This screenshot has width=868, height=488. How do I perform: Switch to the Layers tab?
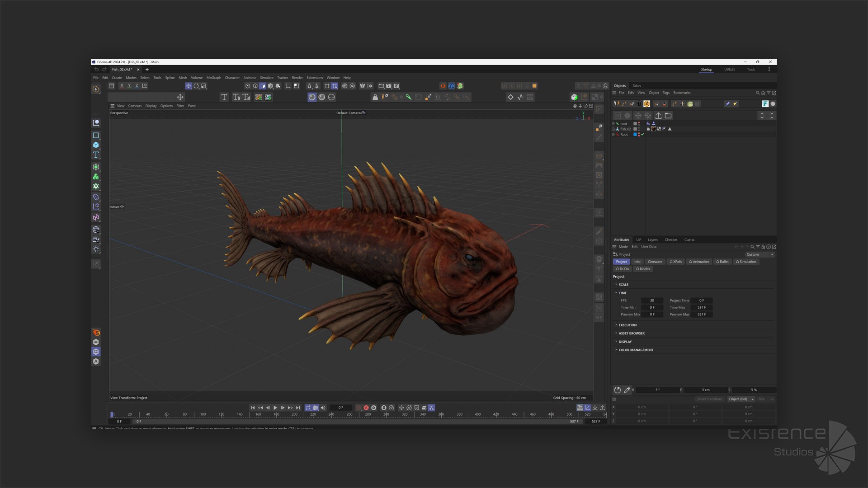[x=653, y=240]
